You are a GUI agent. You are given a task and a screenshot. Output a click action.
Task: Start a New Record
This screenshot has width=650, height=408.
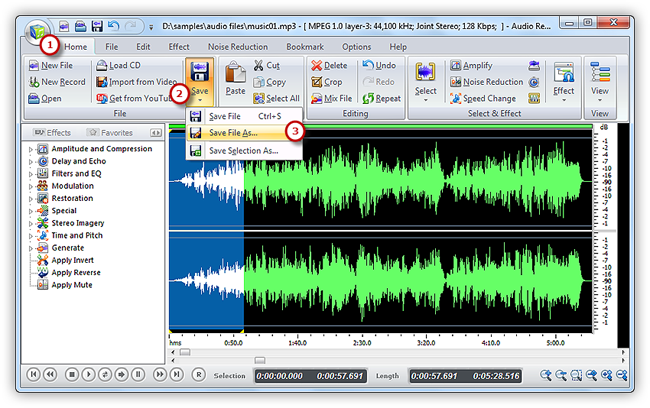tap(57, 82)
